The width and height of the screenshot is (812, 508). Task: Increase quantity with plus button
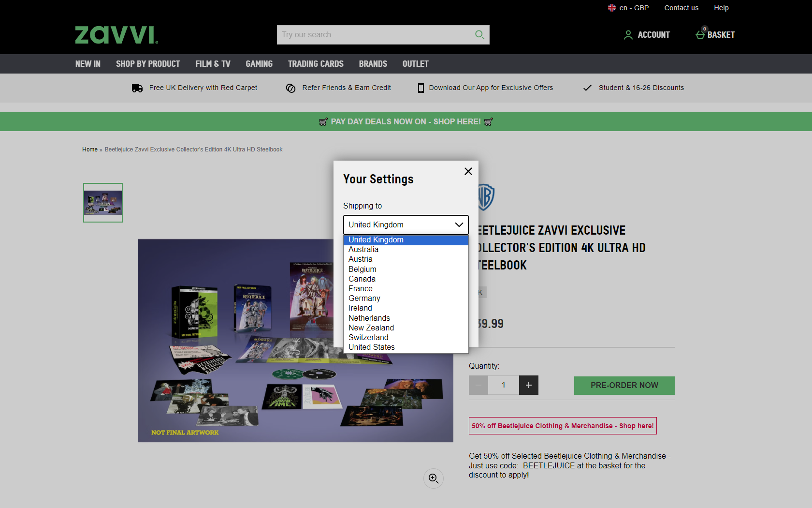[529, 385]
